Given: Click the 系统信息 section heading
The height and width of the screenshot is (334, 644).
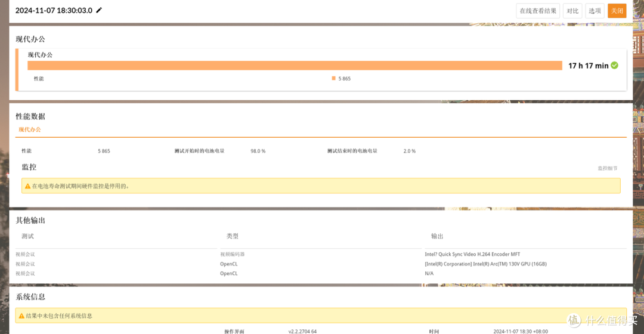Looking at the screenshot, I should [30, 297].
